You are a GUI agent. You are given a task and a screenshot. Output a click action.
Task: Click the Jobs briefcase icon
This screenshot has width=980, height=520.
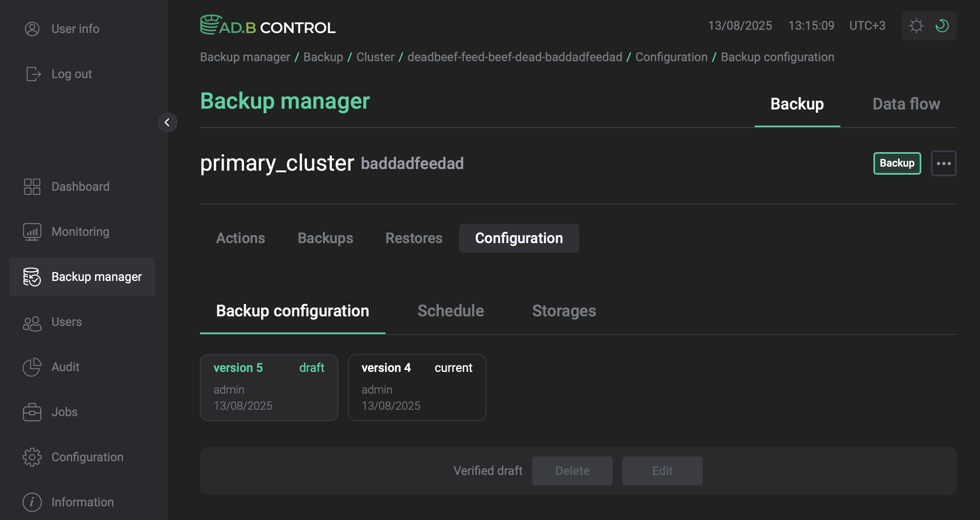click(32, 412)
